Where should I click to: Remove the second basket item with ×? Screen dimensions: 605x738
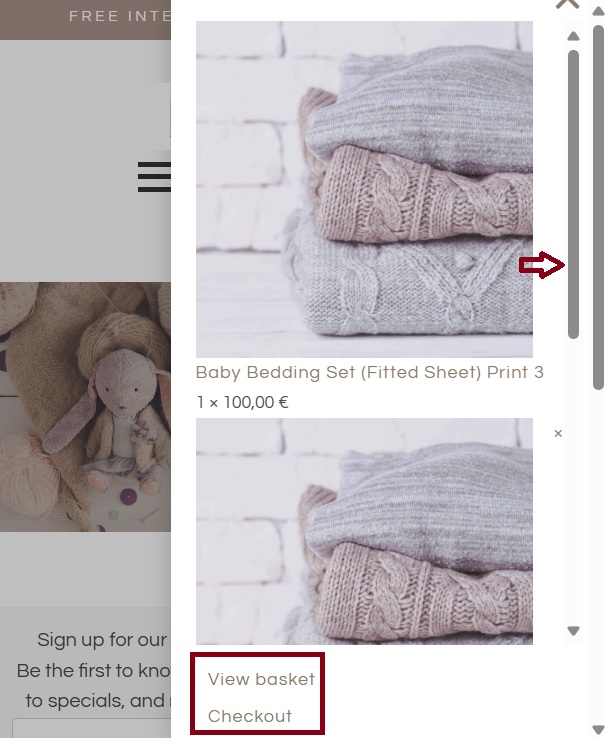[558, 433]
